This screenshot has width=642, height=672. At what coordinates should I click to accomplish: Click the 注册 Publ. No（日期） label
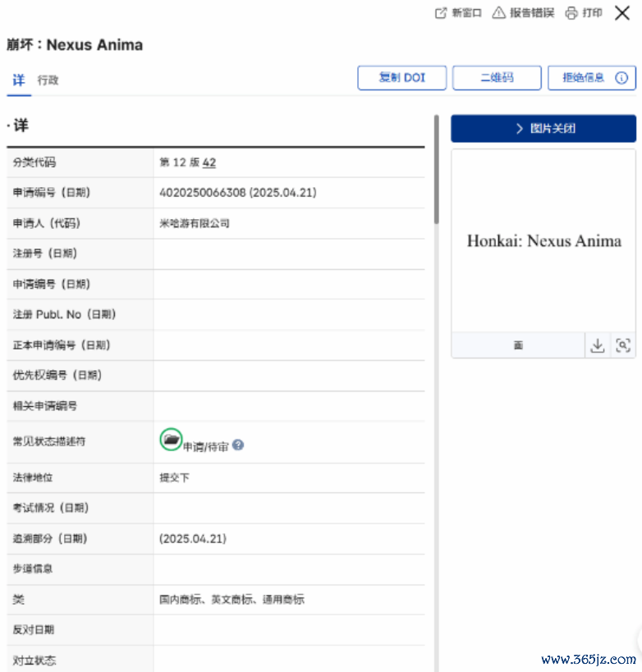click(x=64, y=314)
